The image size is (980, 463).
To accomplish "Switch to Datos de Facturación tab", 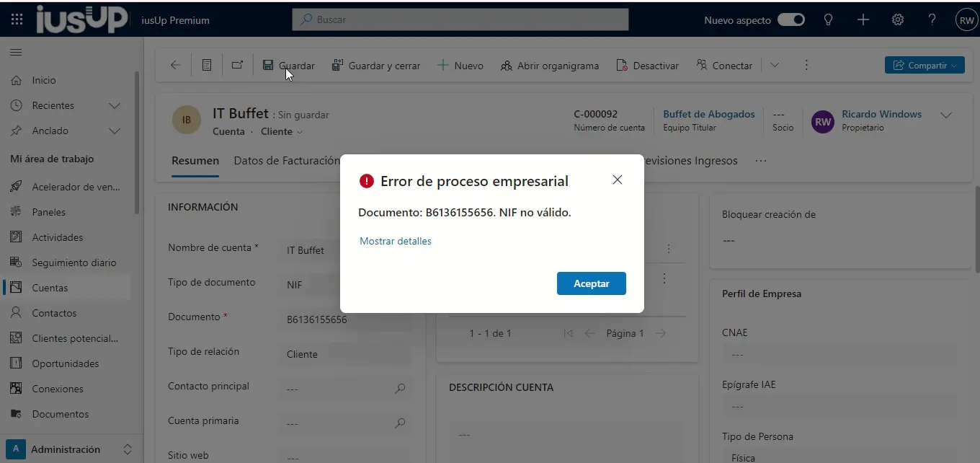I will pos(286,161).
